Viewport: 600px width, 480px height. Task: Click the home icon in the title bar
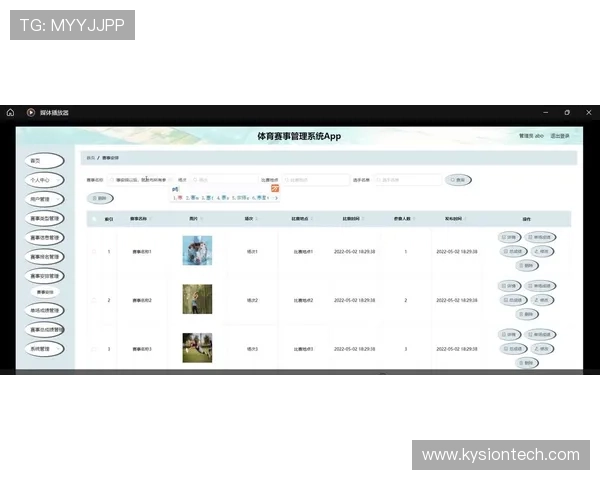click(x=10, y=112)
